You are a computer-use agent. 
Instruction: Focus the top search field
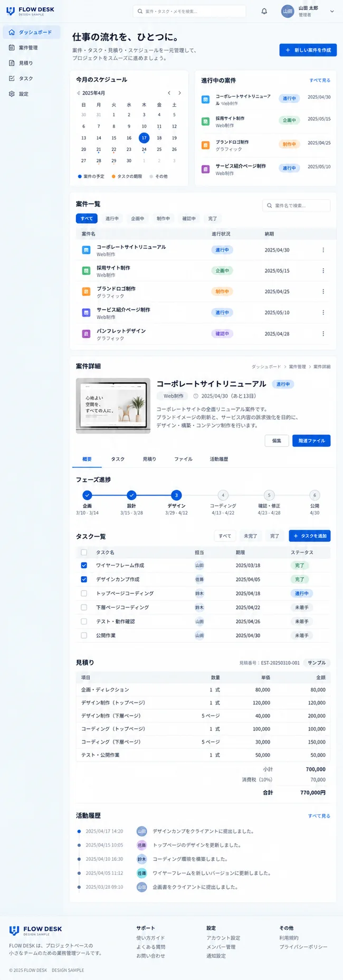pos(189,11)
